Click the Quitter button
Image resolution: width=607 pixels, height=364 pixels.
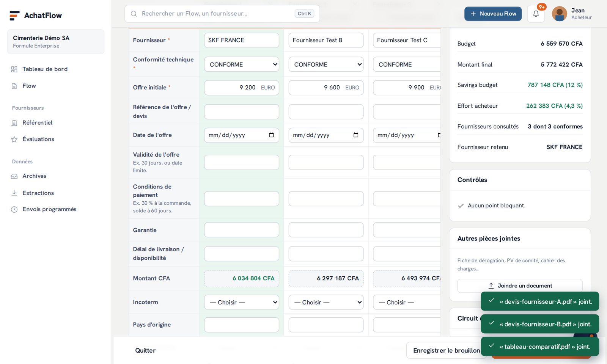coord(145,350)
